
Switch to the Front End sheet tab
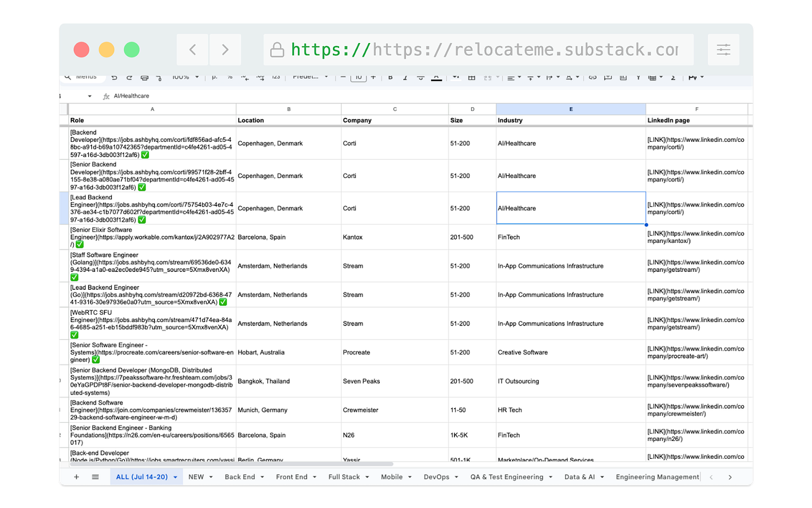coord(292,477)
